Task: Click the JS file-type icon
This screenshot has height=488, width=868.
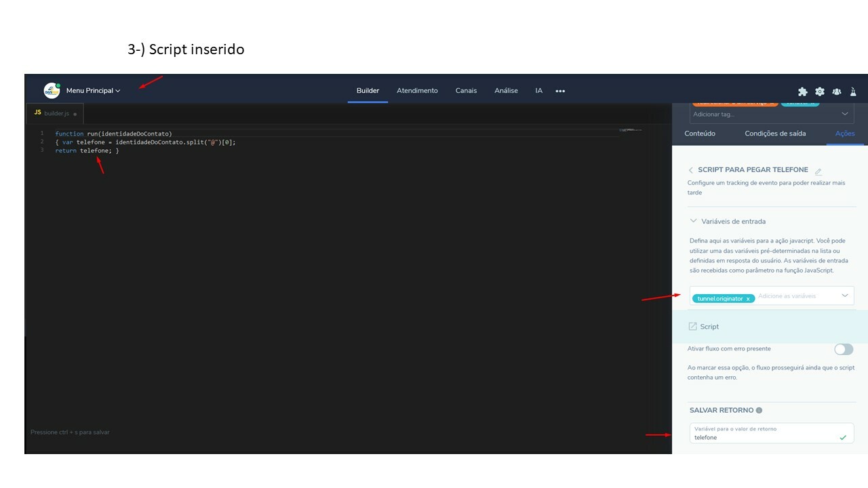Action: pyautogui.click(x=38, y=113)
